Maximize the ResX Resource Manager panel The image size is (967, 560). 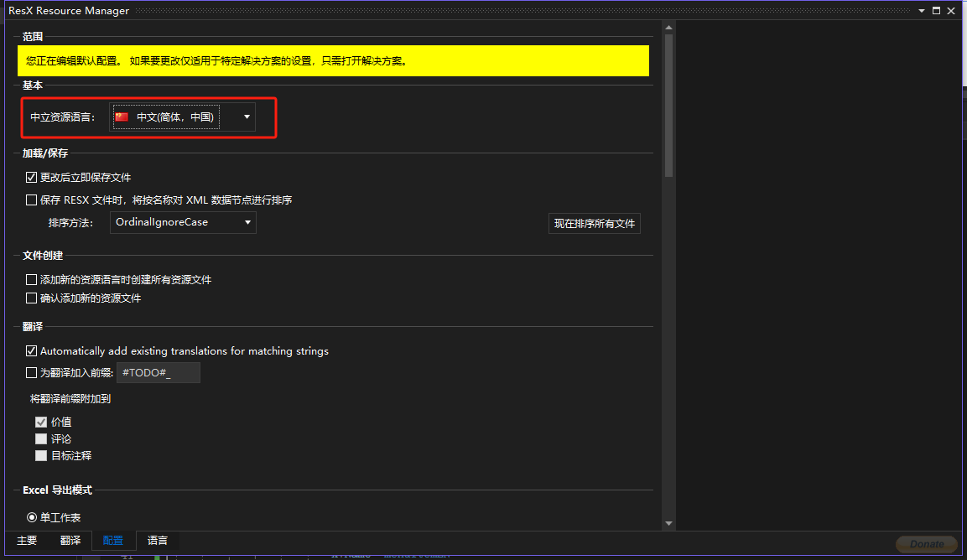click(x=936, y=11)
